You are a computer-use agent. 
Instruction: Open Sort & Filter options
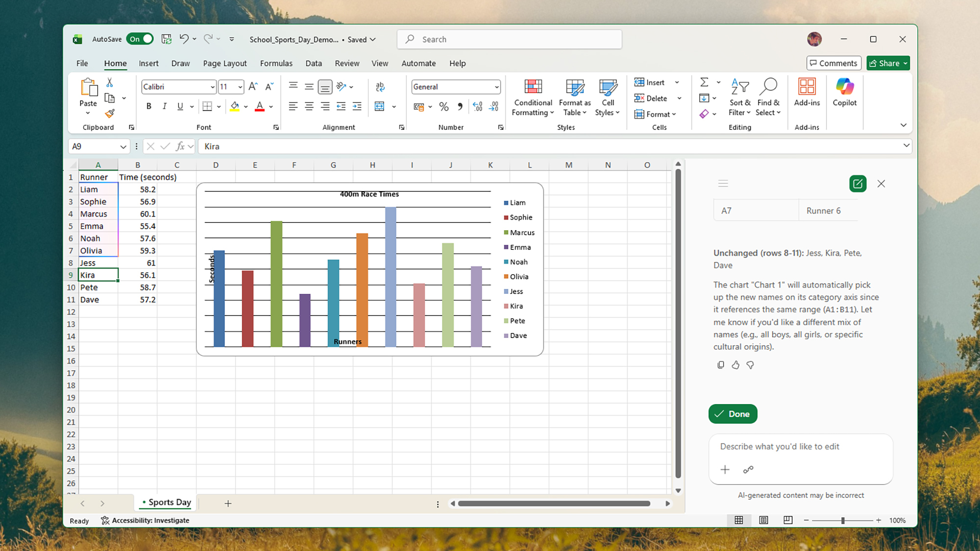739,98
